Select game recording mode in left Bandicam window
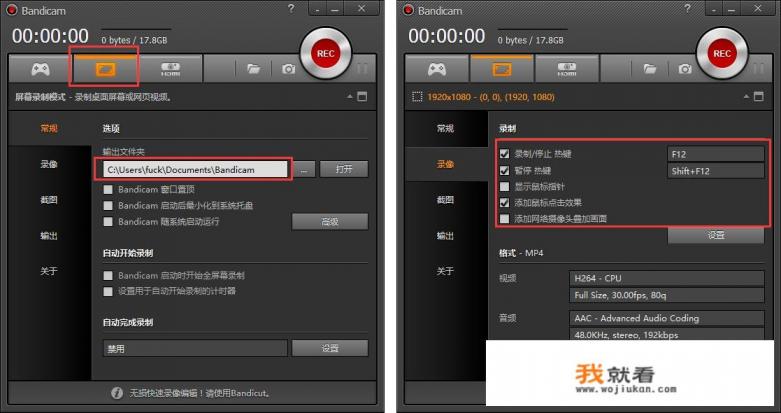Viewport: 781px width, 413px height. click(40, 69)
